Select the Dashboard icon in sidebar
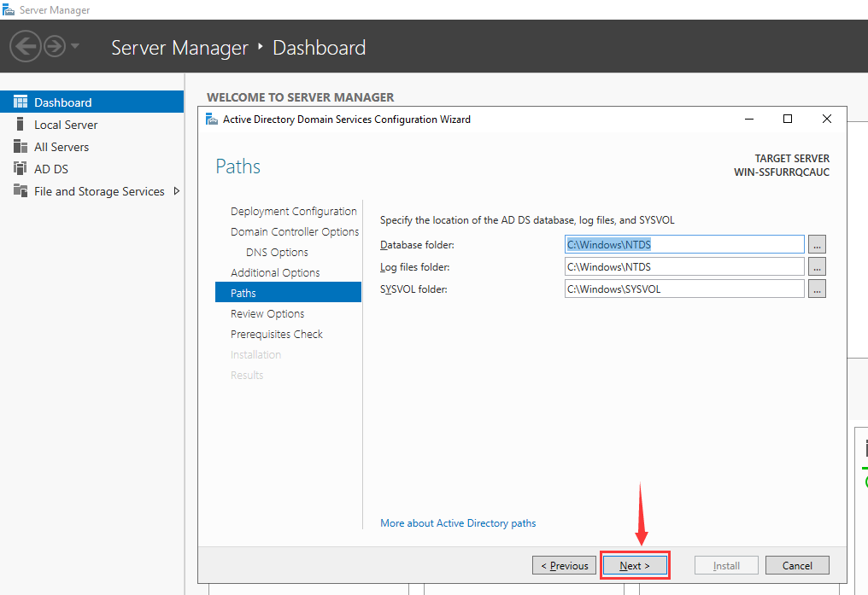The height and width of the screenshot is (595, 868). pyautogui.click(x=21, y=102)
